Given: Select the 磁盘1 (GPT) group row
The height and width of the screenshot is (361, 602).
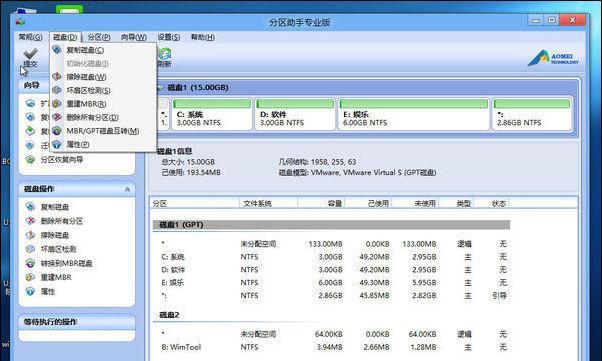Looking at the screenshot, I should pos(331,225).
